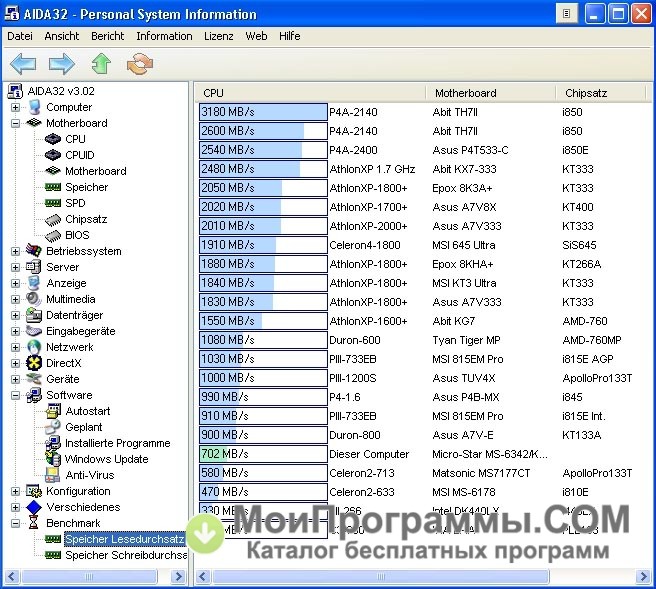
Task: Click the green Up arrow toolbar icon
Action: tap(101, 64)
